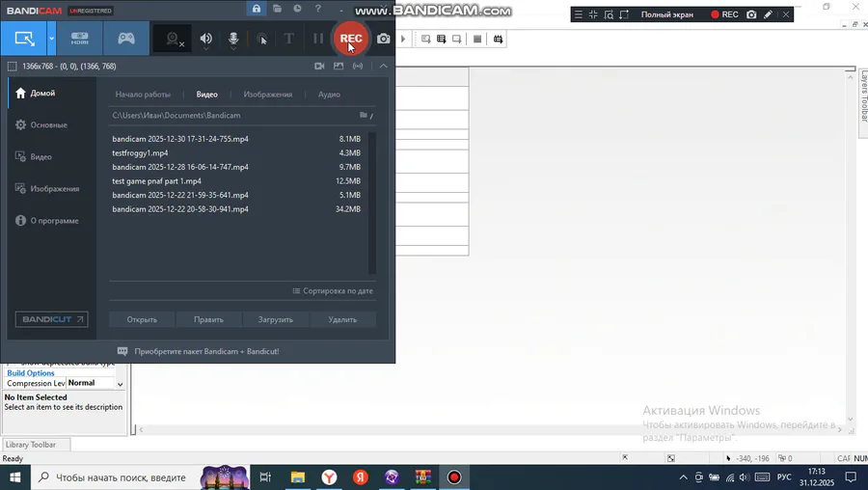Screen dimensions: 868x490
Task: Open the Bandicam help question mark icon
Action: point(317,9)
